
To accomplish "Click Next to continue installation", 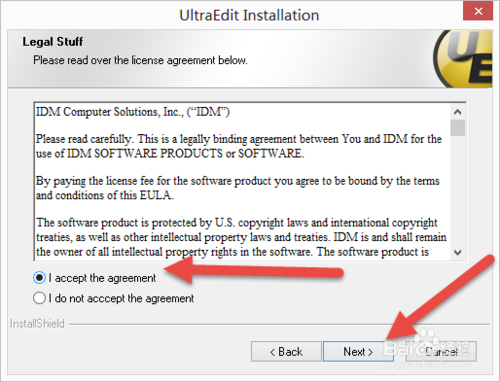I will 358,351.
